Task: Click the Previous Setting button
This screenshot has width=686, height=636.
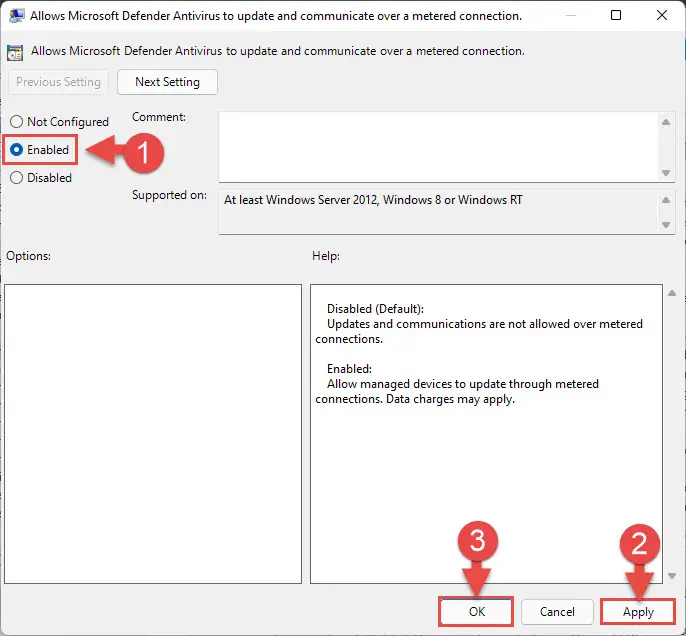Action: [58, 82]
